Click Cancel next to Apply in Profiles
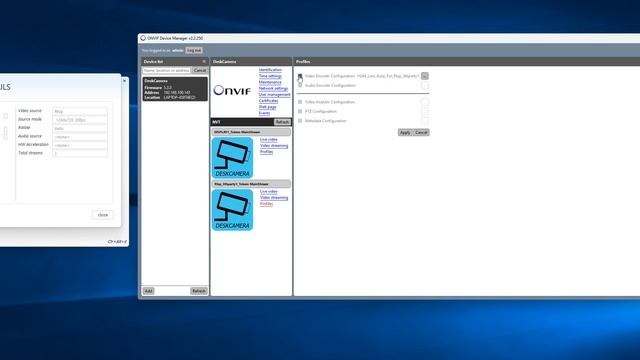 coord(421,133)
